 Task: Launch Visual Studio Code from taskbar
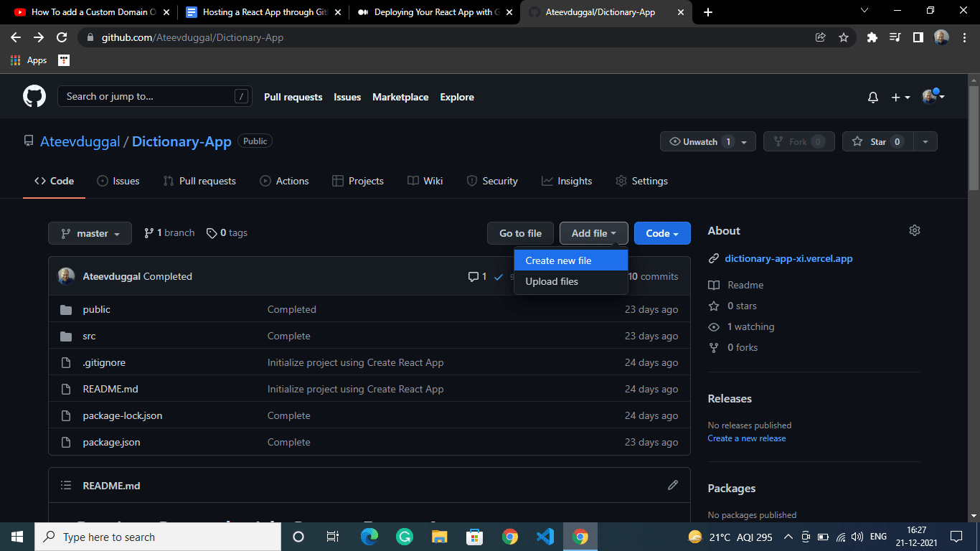545,537
